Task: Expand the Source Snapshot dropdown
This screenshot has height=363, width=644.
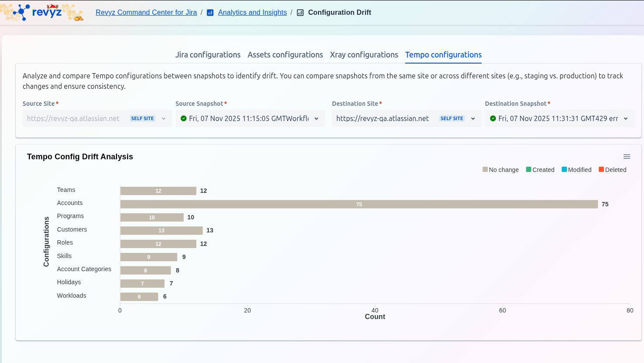Action: point(316,118)
